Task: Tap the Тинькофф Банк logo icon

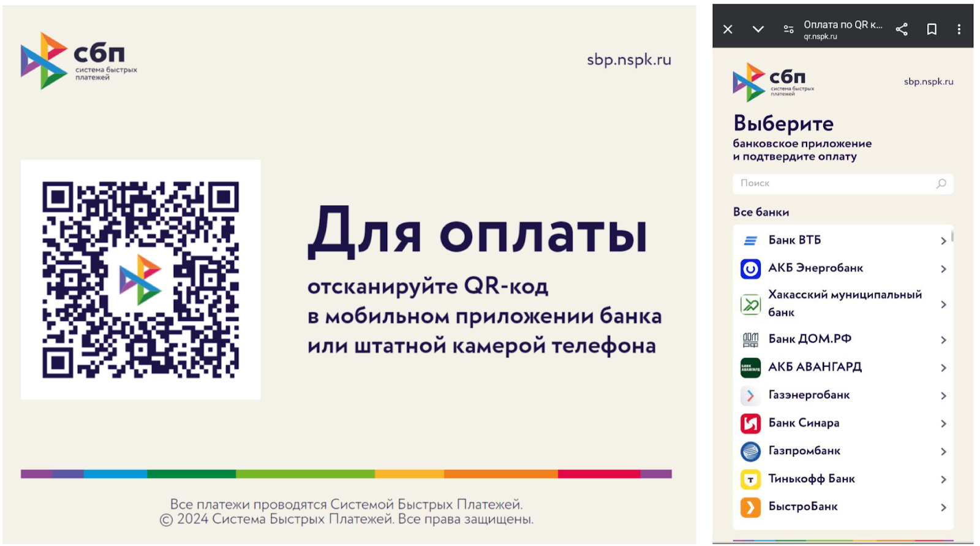Action: point(750,479)
